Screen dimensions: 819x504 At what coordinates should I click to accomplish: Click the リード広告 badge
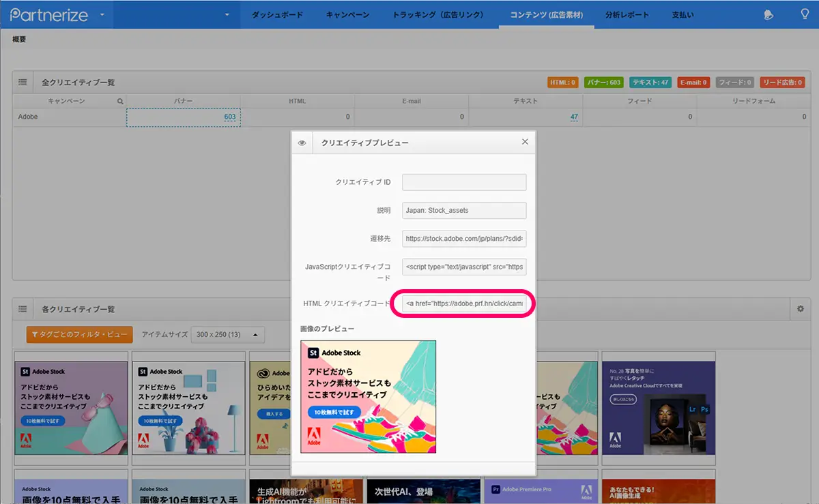tap(782, 83)
